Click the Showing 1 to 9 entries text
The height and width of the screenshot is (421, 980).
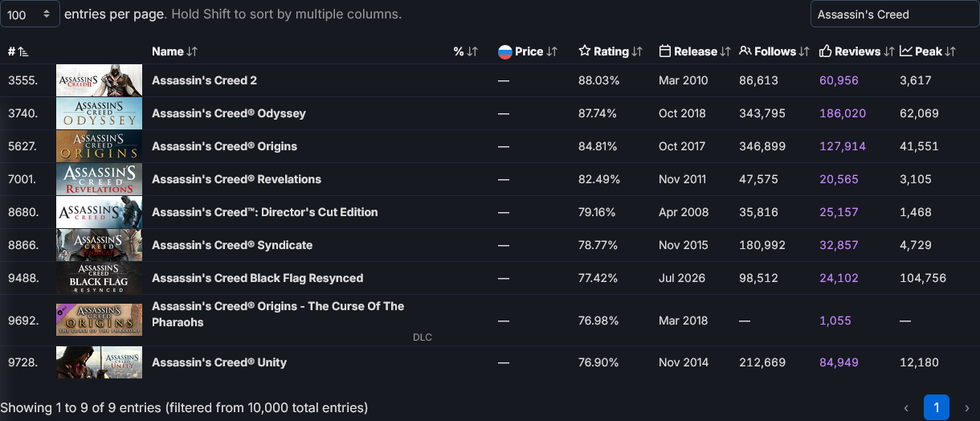[x=184, y=407]
